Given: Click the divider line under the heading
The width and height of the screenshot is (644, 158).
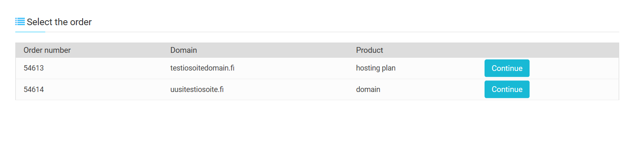Looking at the screenshot, I should (317, 32).
